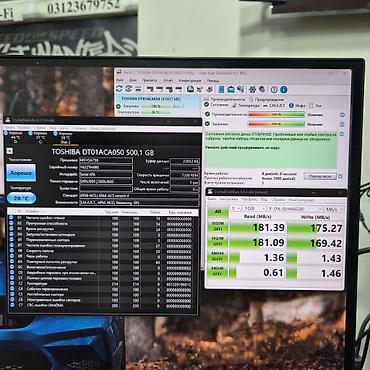370x370 pixels.
Task: Click the blue refresh arrows icon in Hard Disk Sentinel toolbar
Action: point(119,89)
